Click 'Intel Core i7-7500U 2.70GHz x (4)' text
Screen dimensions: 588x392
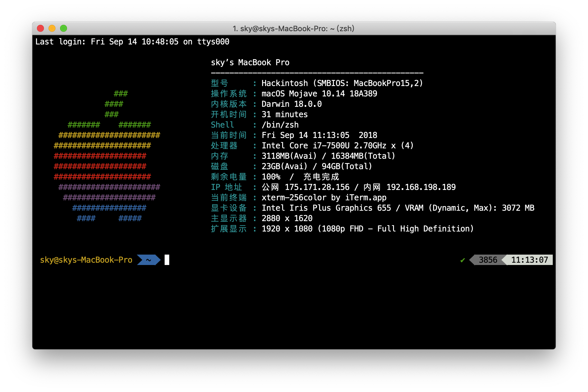coord(338,146)
